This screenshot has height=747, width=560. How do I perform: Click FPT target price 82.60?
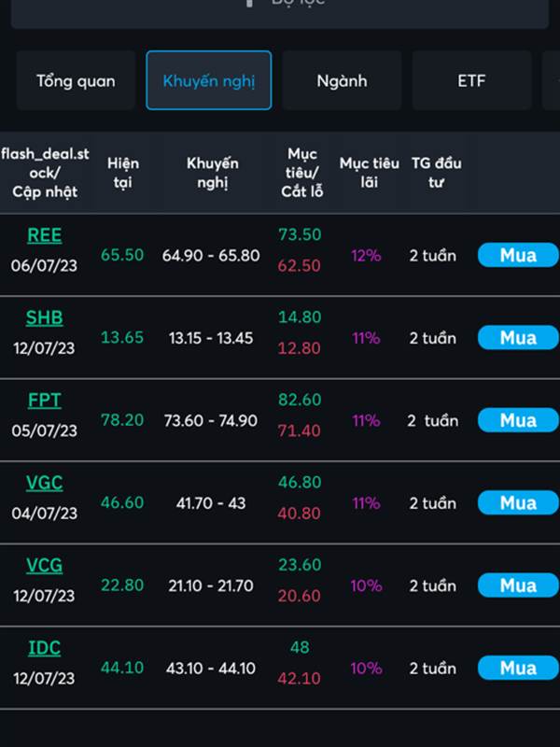tap(300, 400)
